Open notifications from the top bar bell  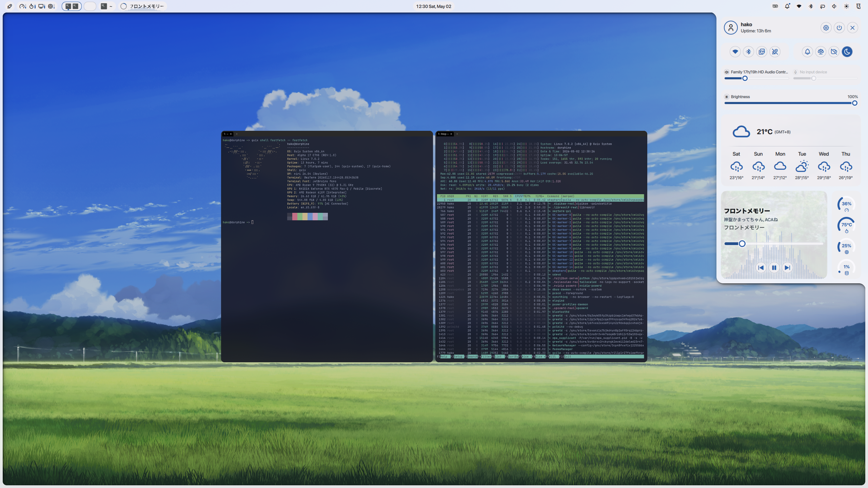pyautogui.click(x=787, y=6)
